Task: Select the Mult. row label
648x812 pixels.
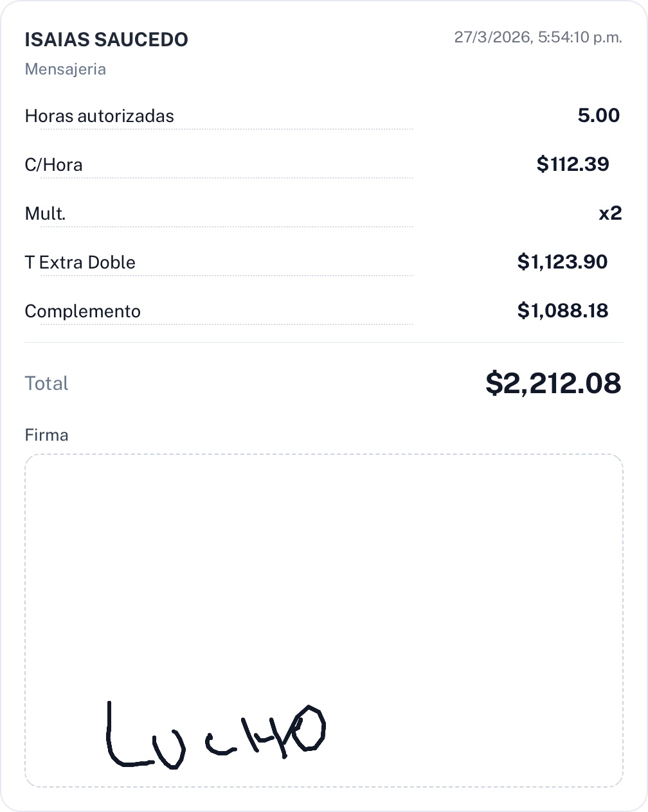Action: [45, 214]
